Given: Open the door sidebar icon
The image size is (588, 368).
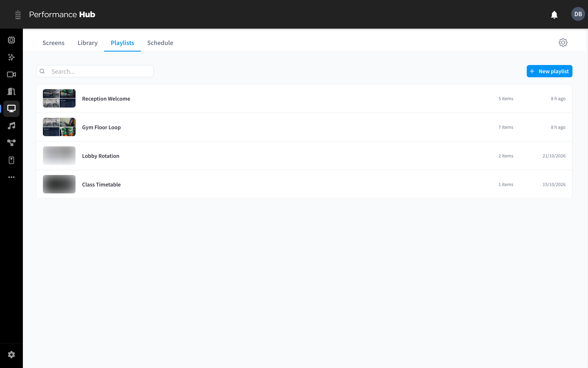Looking at the screenshot, I should 11,92.
